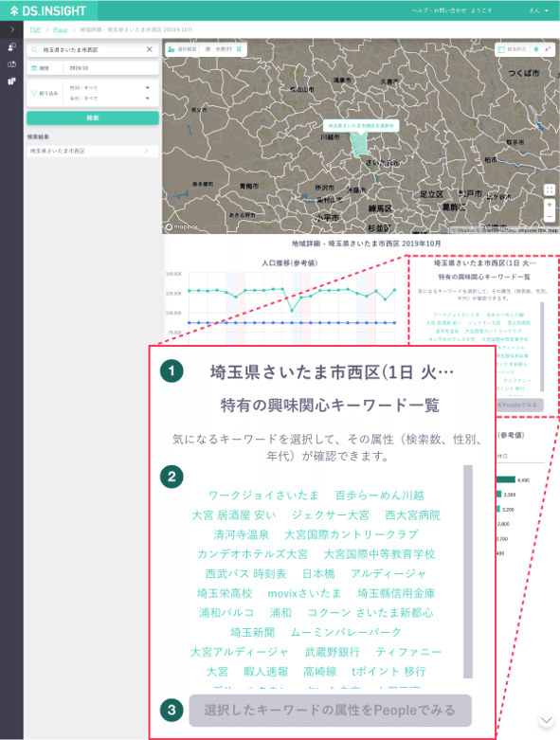Click the DS.INSIGHT logo

coord(48,10)
